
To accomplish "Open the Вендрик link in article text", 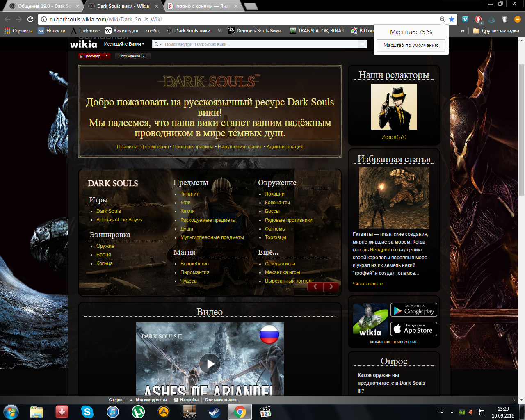I will tap(380, 250).
